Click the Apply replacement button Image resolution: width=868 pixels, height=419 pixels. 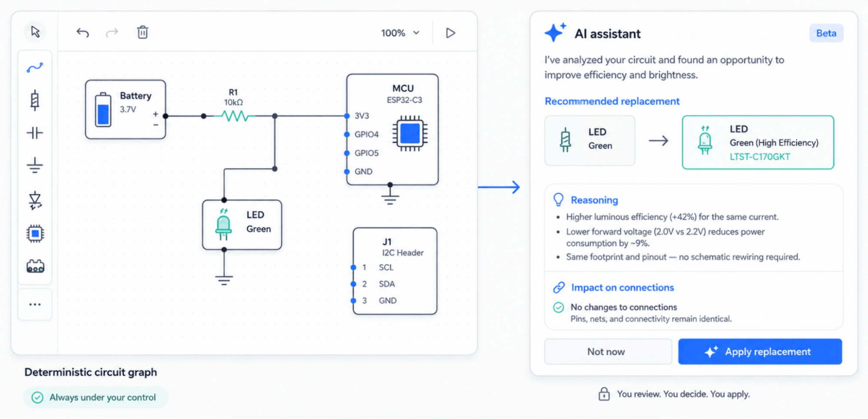(760, 352)
